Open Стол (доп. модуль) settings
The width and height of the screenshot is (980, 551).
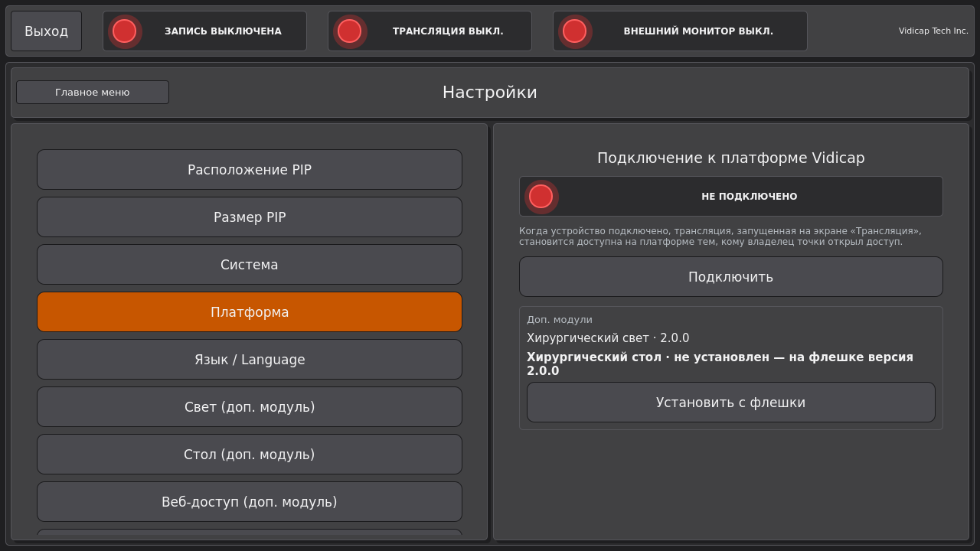tap(250, 454)
